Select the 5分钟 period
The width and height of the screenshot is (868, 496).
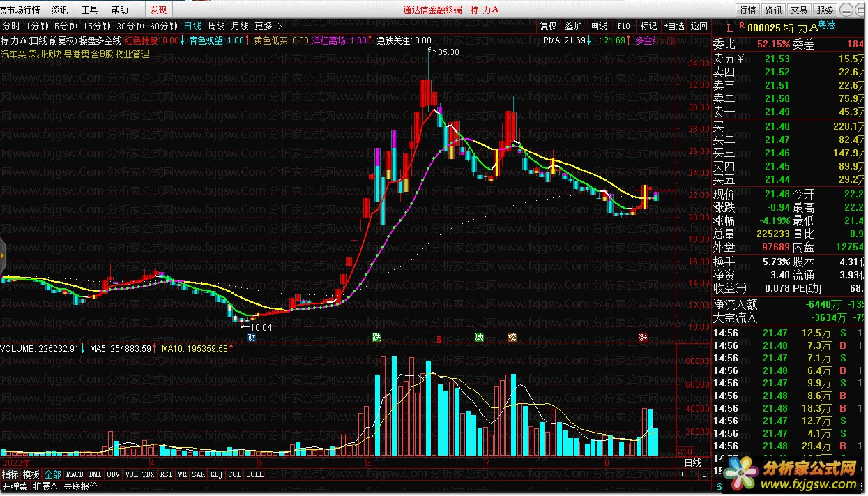click(66, 26)
